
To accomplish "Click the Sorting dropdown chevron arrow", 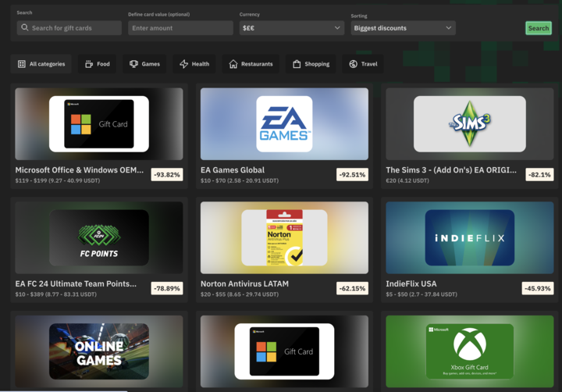I will tap(448, 27).
